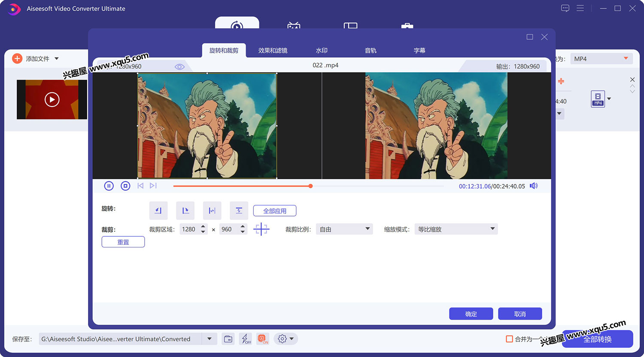Viewport: 644px width, 357px height.
Task: Open the MV tab icon in main window
Action: 294,25
